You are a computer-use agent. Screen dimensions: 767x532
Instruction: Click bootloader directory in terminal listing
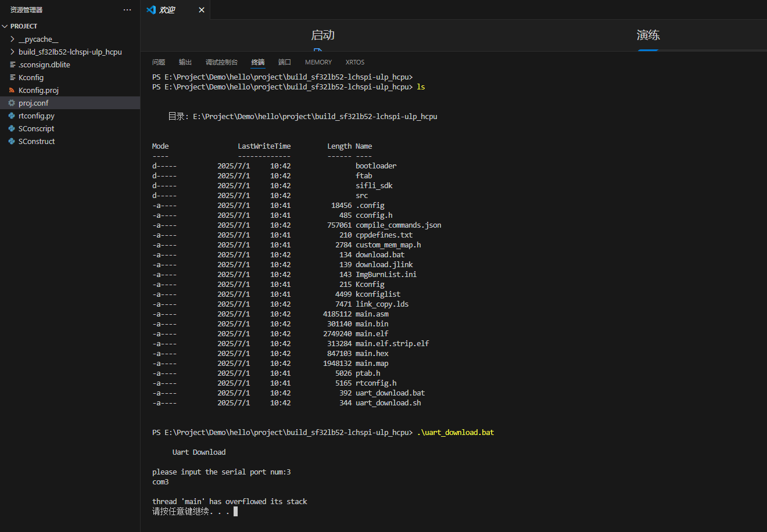pyautogui.click(x=376, y=166)
